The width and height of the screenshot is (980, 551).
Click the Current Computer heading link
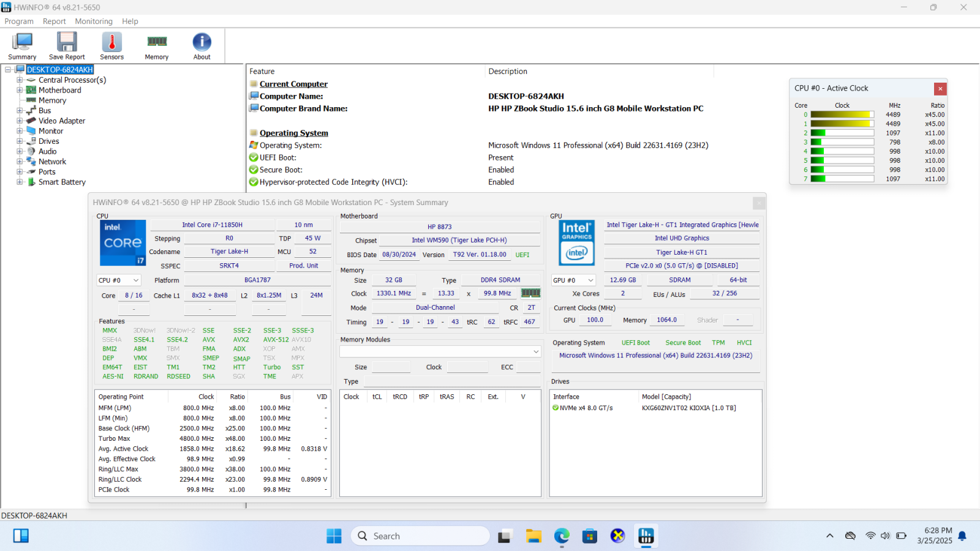click(x=293, y=84)
